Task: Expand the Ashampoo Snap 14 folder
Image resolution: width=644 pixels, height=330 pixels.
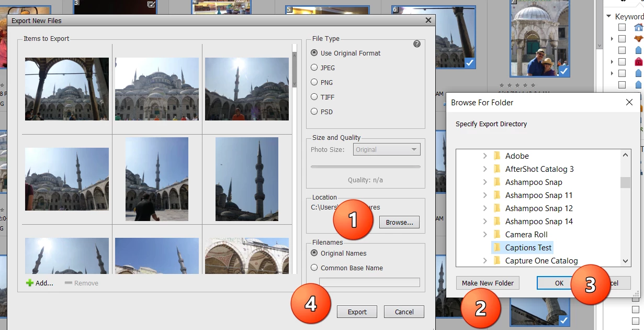Action: (x=484, y=221)
